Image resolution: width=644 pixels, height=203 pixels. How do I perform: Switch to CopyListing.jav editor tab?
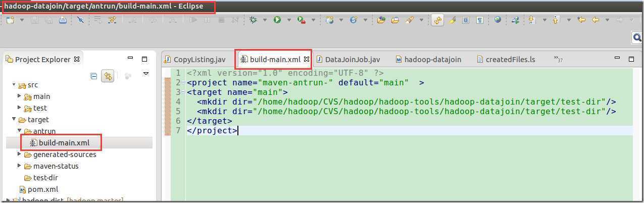point(200,60)
